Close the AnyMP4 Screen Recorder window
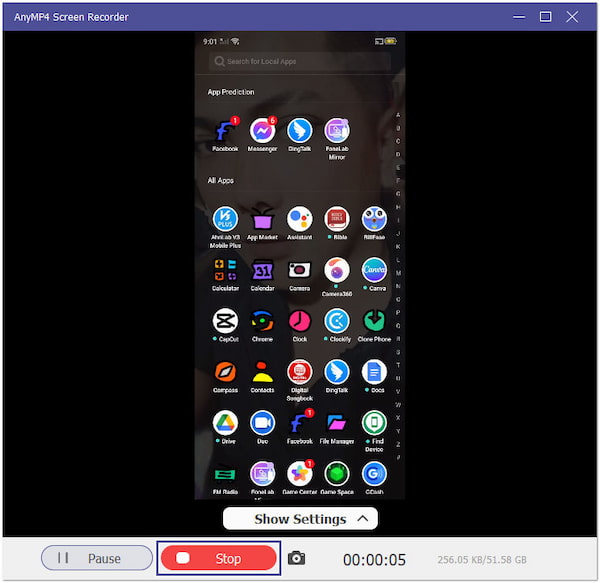Screen dimensions: 600x583 [572, 16]
